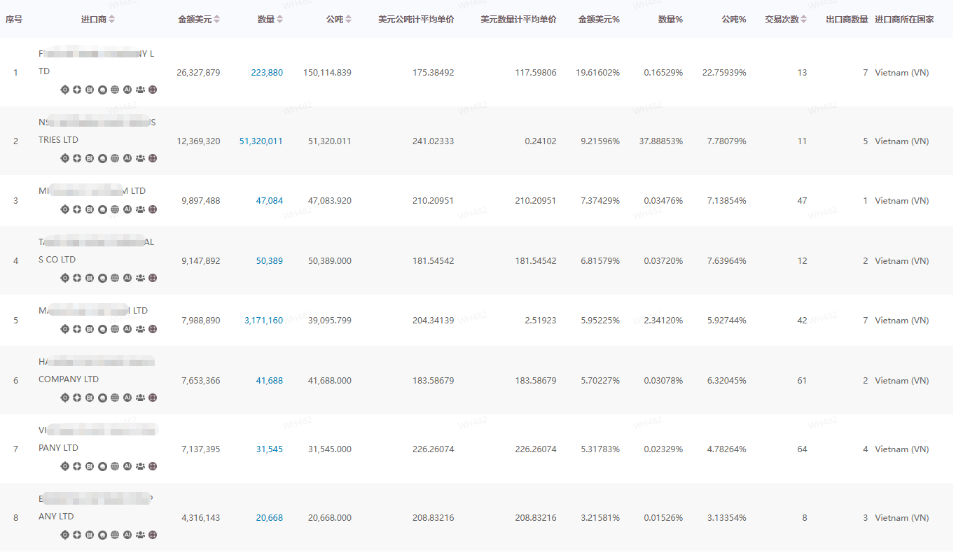This screenshot has width=963, height=560.
Task: Click the people group icon in row 4
Action: (140, 278)
